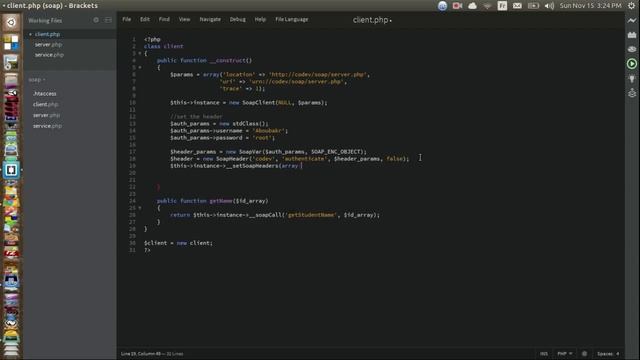Click the split view icon beside Working Files
640x360 pixels.
tap(108, 20)
